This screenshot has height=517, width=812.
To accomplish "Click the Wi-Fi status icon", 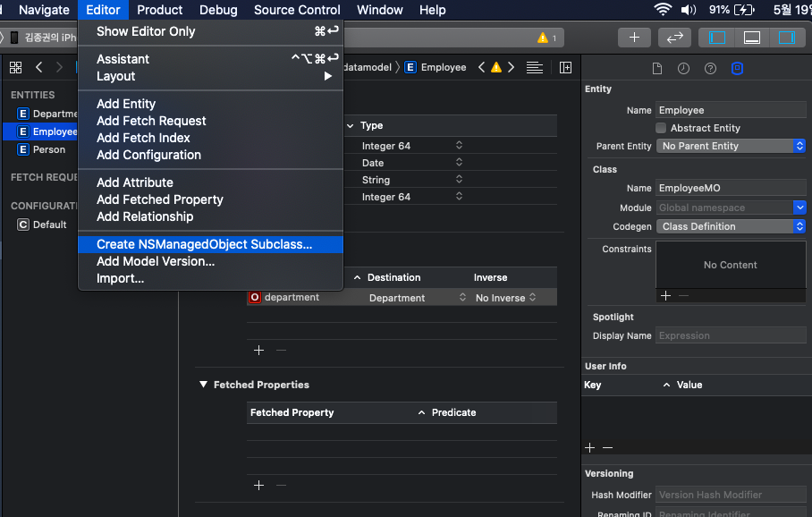I will 663,9.
